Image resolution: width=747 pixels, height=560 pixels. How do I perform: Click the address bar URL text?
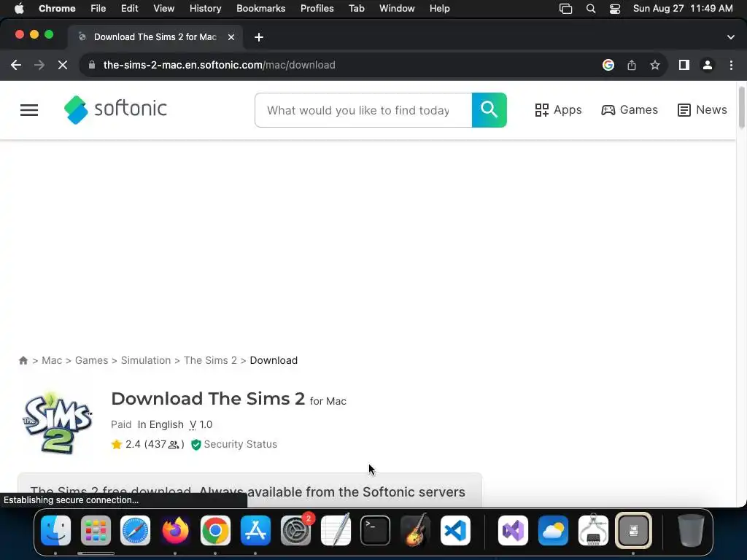coord(219,65)
